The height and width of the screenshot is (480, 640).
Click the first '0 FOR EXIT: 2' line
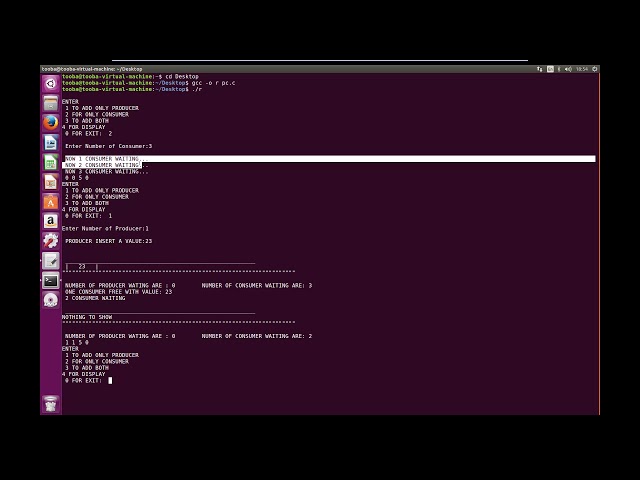tap(88, 133)
